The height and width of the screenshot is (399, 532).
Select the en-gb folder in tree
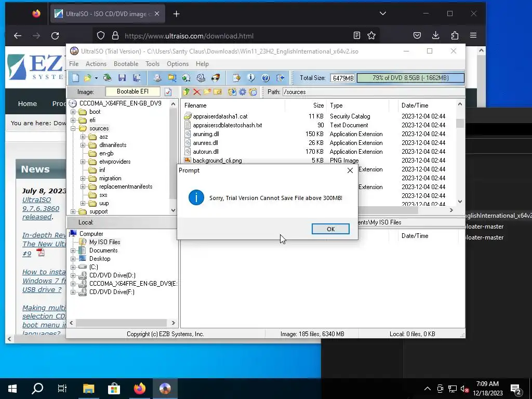click(106, 153)
